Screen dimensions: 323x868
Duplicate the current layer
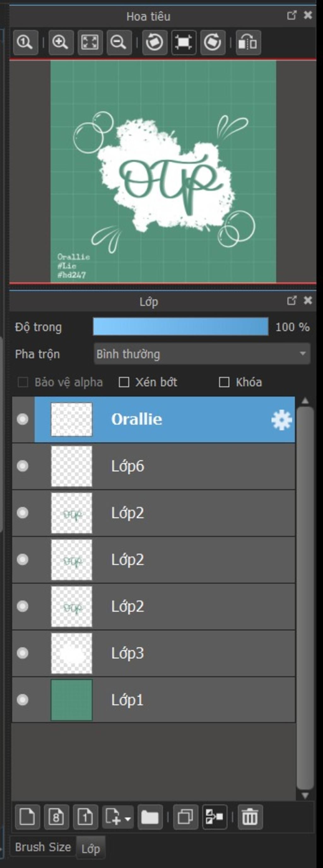click(185, 817)
